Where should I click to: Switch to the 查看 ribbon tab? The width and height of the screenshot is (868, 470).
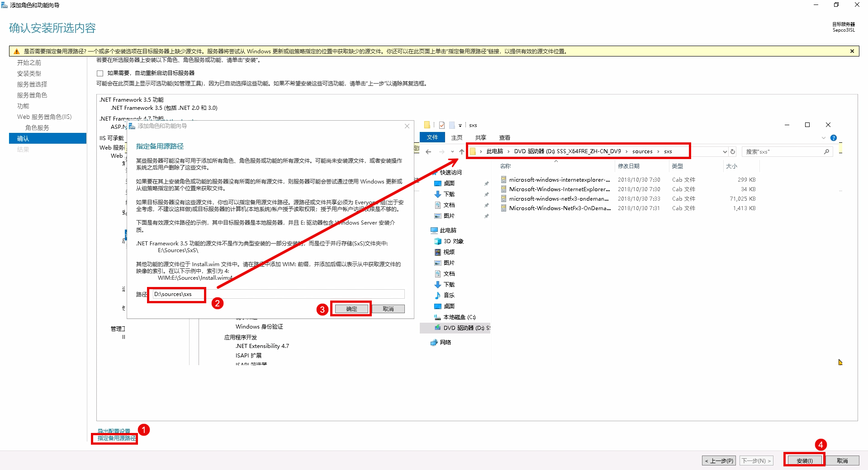point(504,137)
